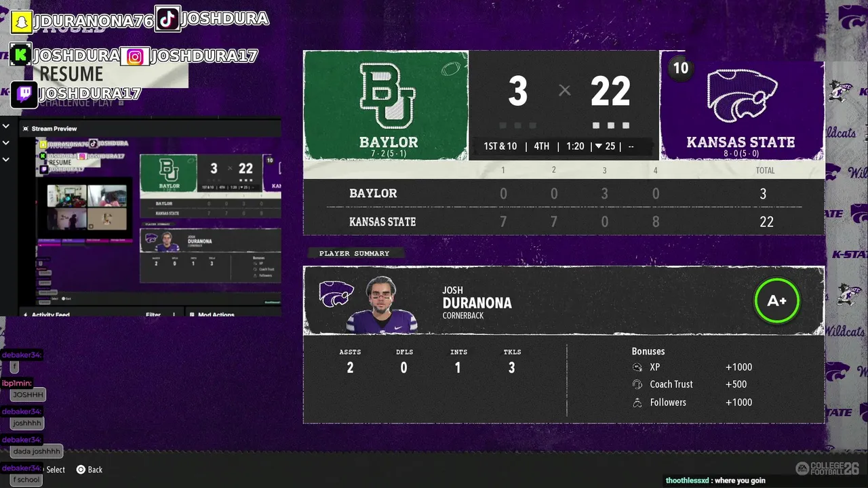The image size is (868, 488).
Task: Expand the middle chevron in the left sidebar
Action: [5, 143]
